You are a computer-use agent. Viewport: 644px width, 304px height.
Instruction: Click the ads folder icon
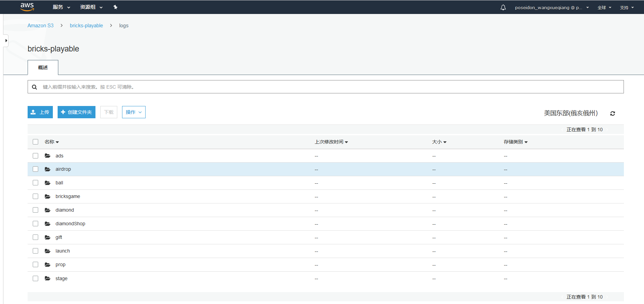coord(48,156)
